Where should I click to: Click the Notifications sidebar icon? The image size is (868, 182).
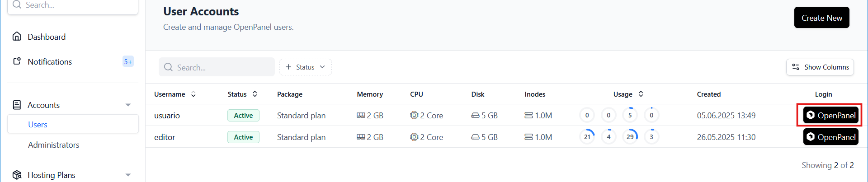17,61
